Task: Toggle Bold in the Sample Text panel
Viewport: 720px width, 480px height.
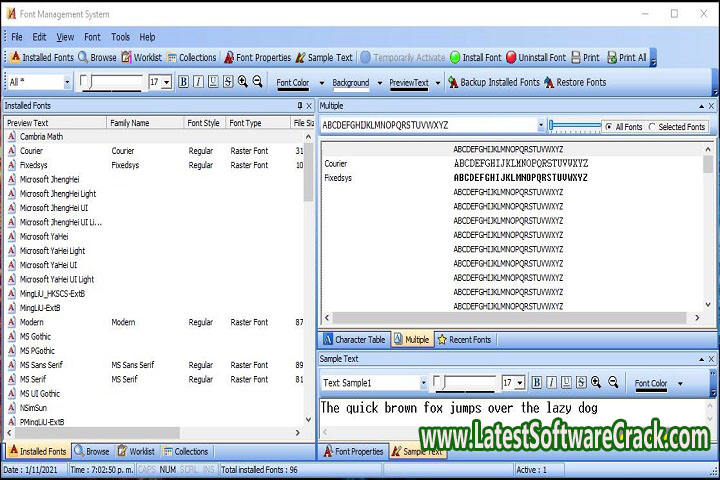Action: [x=536, y=382]
